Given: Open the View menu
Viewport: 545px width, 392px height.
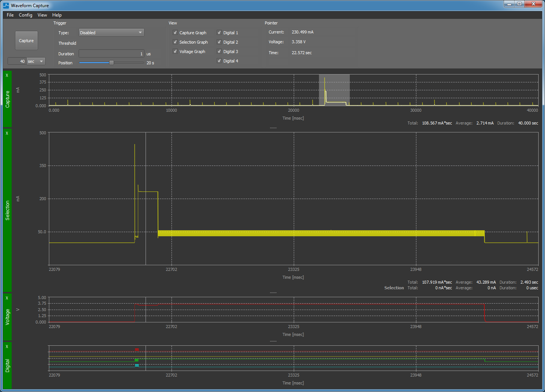Looking at the screenshot, I should pos(42,15).
